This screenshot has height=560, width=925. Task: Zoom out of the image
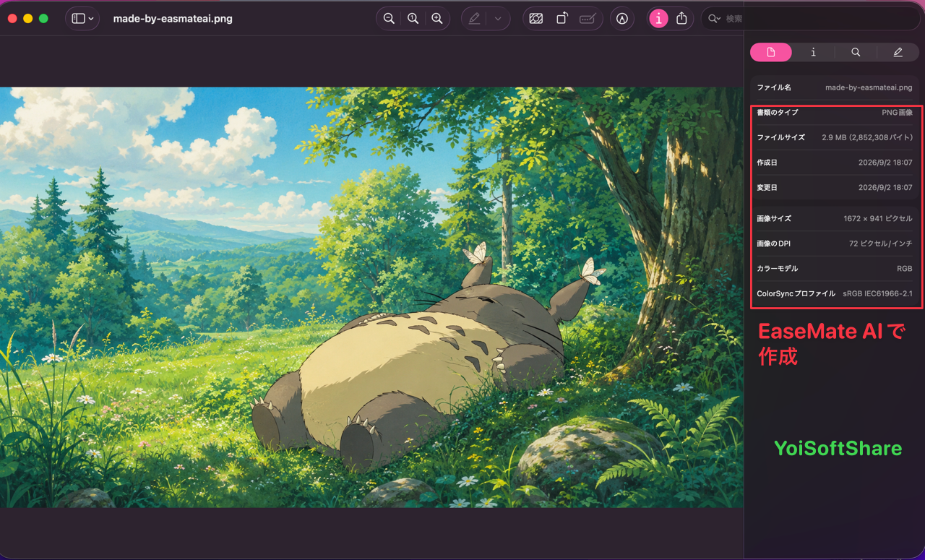click(x=389, y=19)
